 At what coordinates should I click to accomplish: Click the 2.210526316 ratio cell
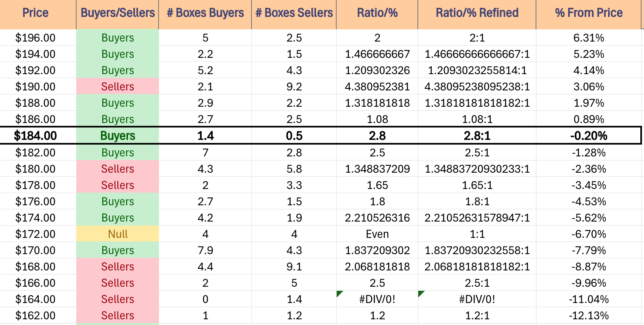pyautogui.click(x=377, y=218)
